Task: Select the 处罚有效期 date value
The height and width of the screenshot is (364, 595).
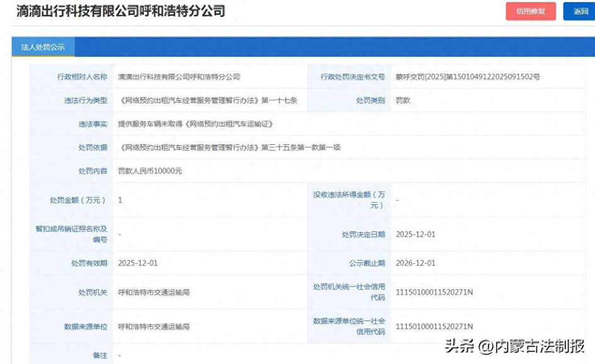Action: 138,263
